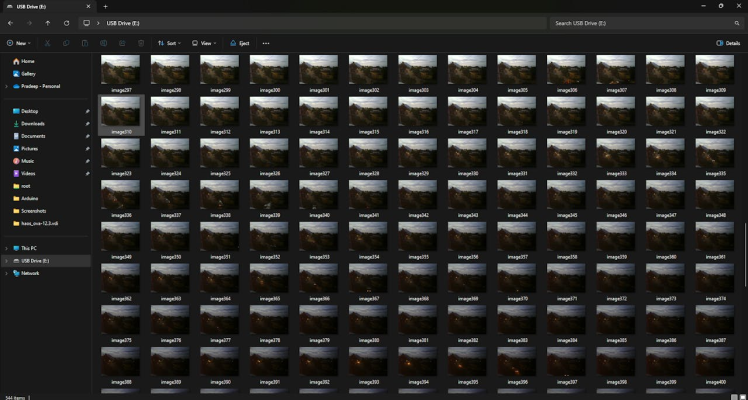Open the New dropdown menu
The width and height of the screenshot is (748, 400).
click(x=19, y=43)
